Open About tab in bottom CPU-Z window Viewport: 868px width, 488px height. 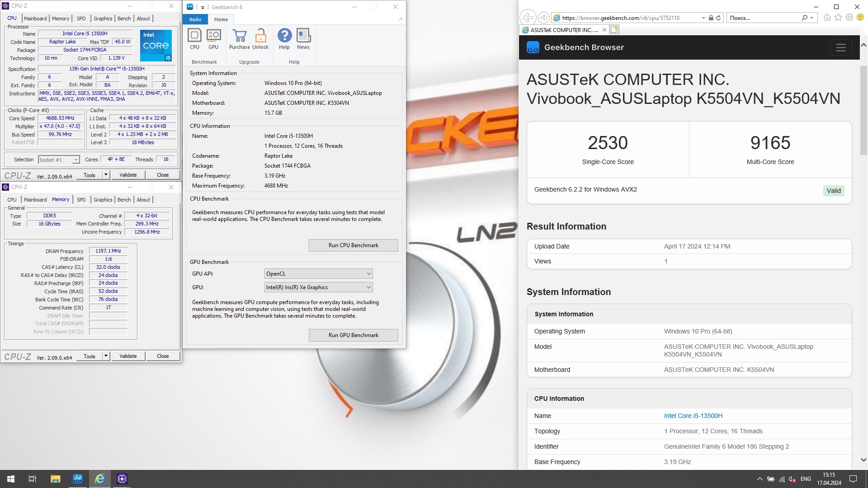tap(143, 200)
